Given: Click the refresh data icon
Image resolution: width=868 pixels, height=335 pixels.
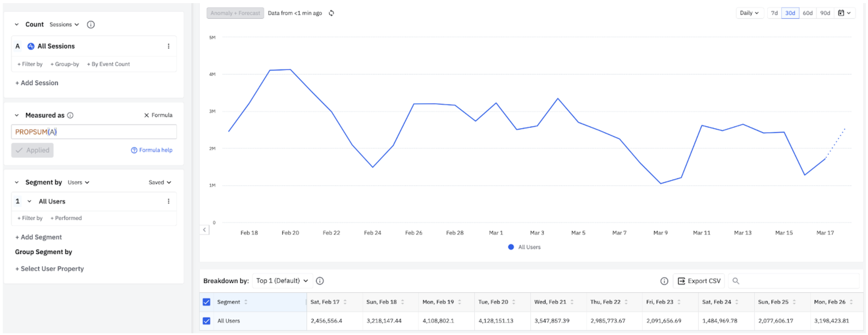Looking at the screenshot, I should point(331,13).
